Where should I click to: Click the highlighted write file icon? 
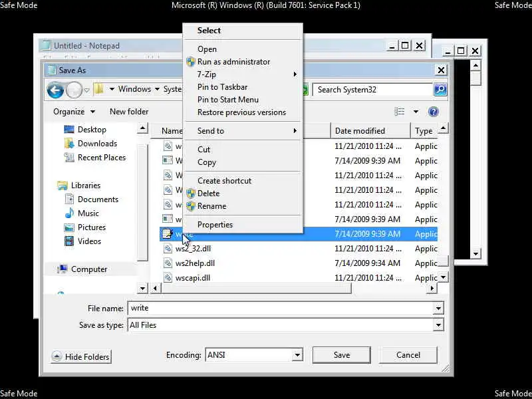pyautogui.click(x=168, y=234)
